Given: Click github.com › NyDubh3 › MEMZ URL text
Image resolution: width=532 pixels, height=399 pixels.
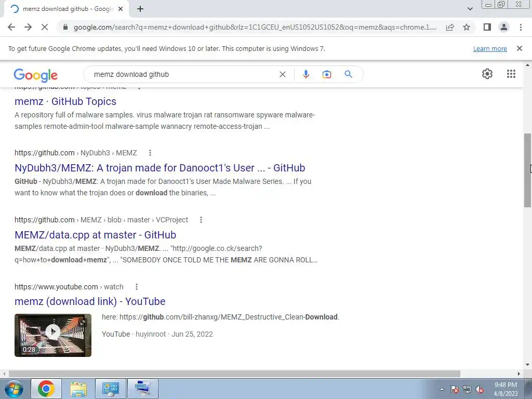Looking at the screenshot, I should coord(76,153).
